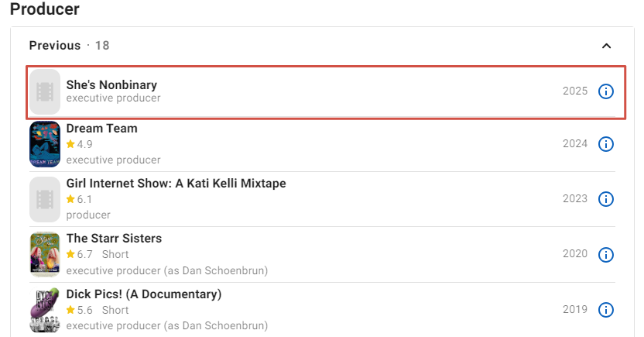Open The Starr Sisters title page

pyautogui.click(x=114, y=239)
